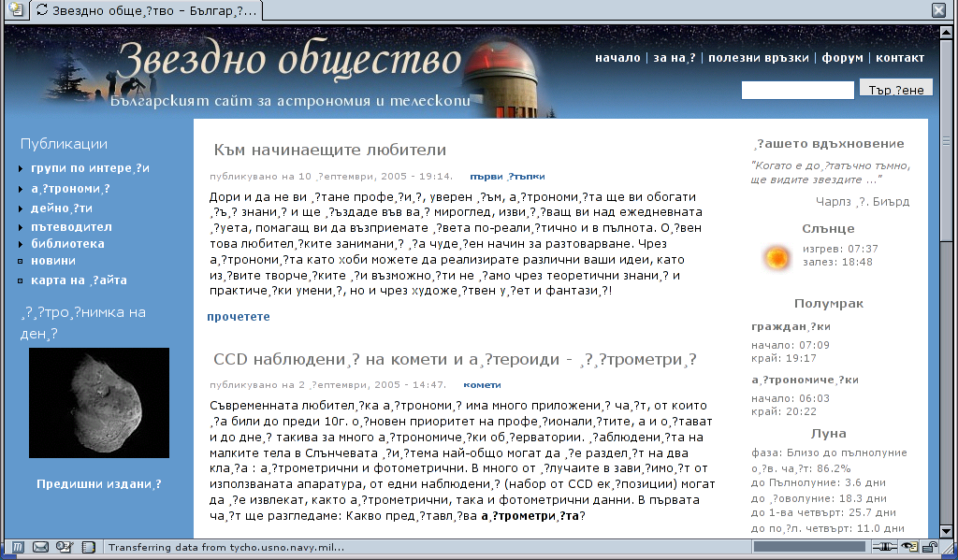Open Navigator from the status bar component icon
This screenshot has width=958, height=560.
(17, 547)
